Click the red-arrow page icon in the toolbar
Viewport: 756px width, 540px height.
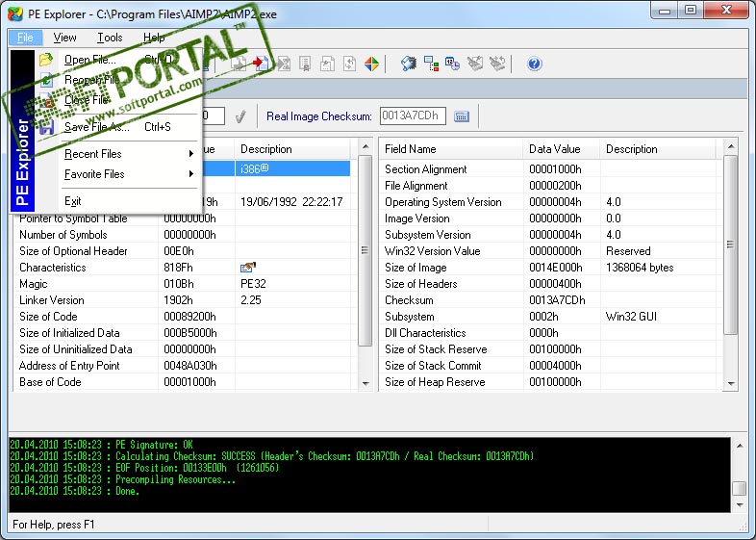262,64
